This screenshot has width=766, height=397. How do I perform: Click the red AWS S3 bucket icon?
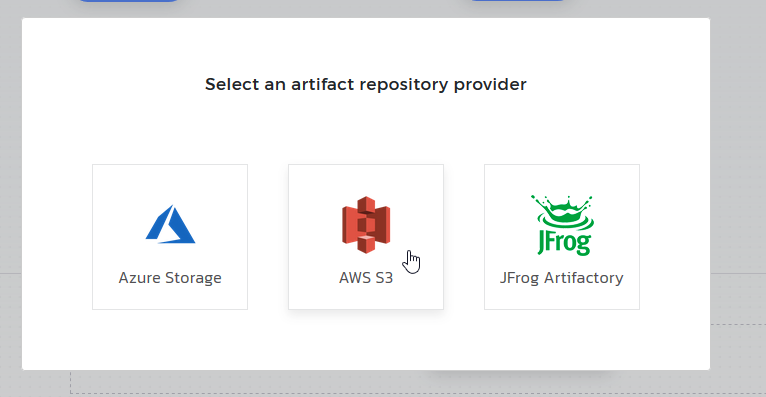tap(366, 225)
